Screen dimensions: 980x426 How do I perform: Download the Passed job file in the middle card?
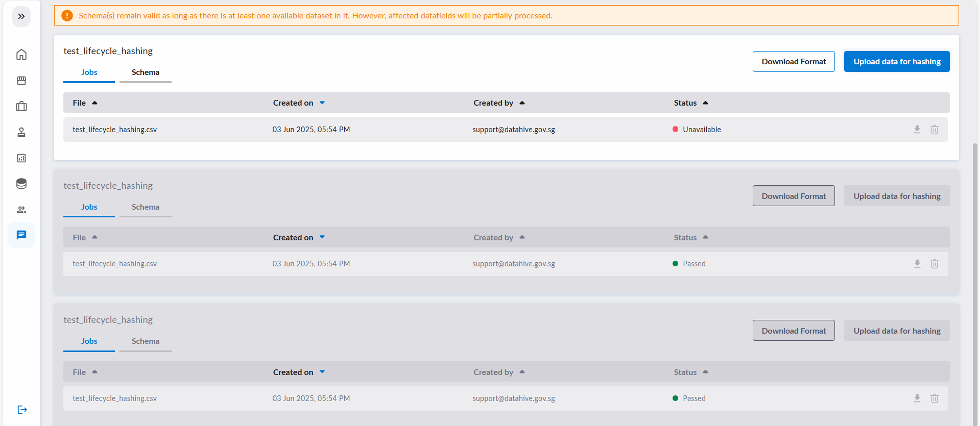tap(917, 264)
